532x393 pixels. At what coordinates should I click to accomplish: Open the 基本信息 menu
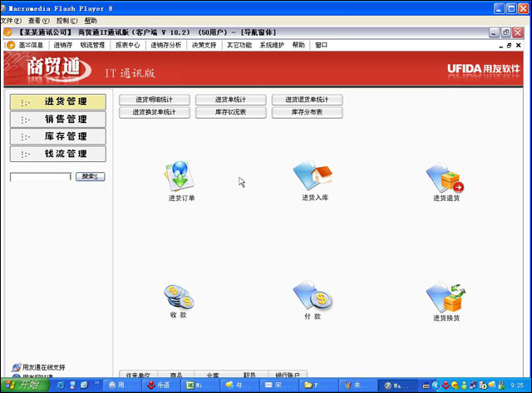[31, 45]
